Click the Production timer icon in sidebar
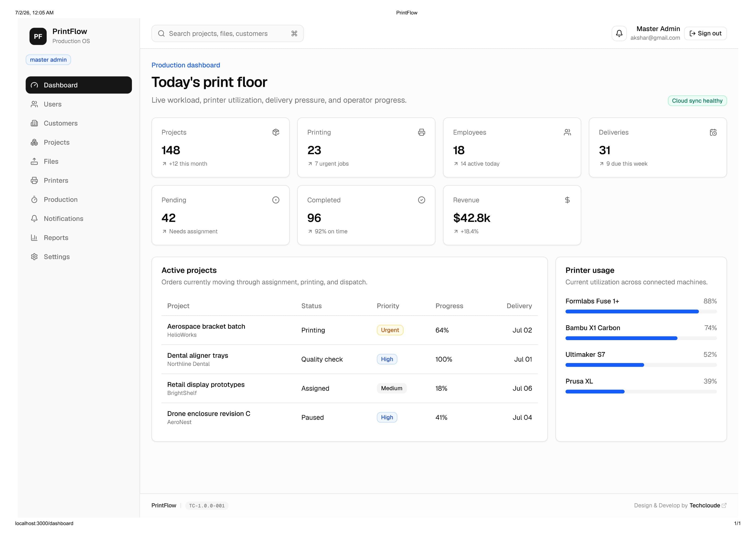The height and width of the screenshot is (535, 756). click(x=34, y=200)
